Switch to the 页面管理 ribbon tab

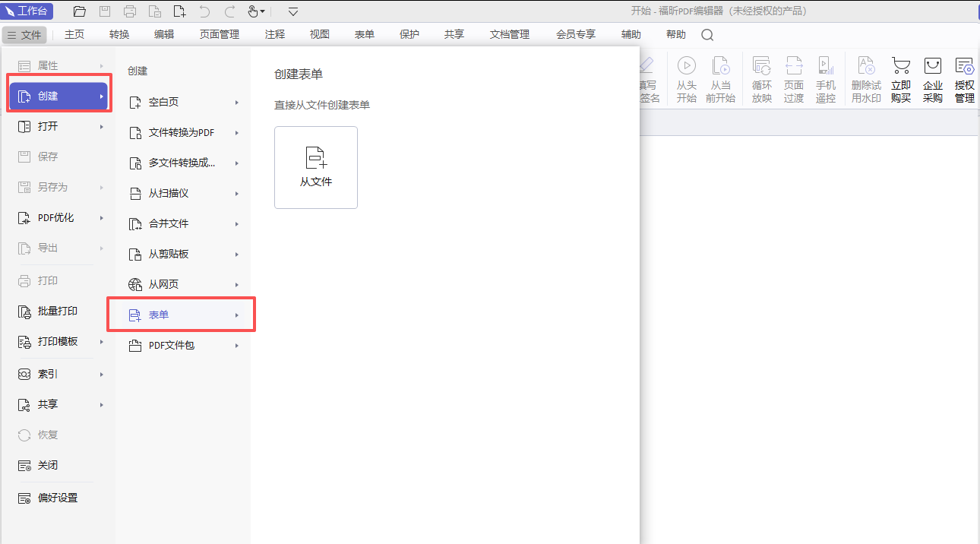pos(219,35)
